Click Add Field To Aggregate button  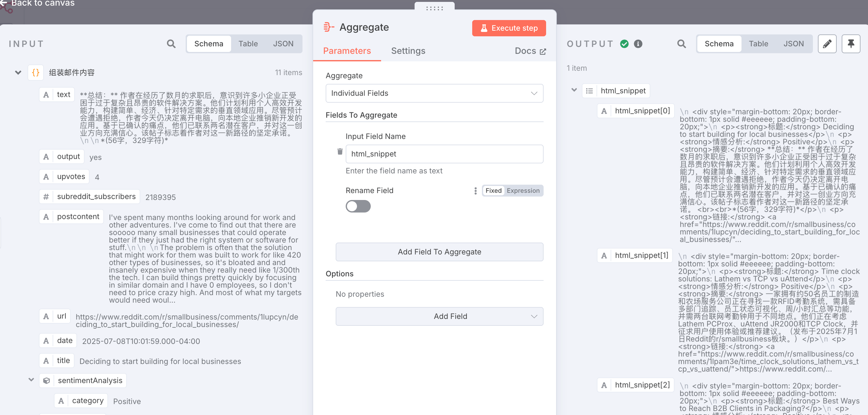(439, 252)
